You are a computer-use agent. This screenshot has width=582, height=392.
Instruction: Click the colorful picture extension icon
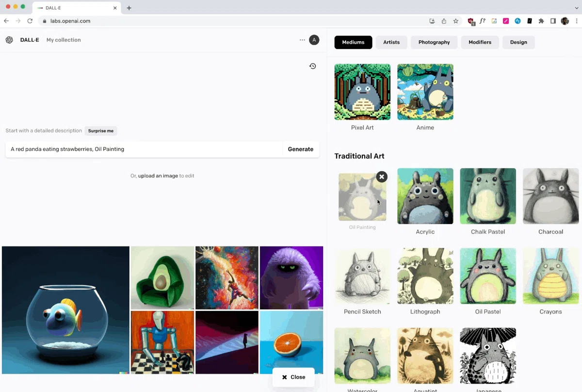coord(494,21)
